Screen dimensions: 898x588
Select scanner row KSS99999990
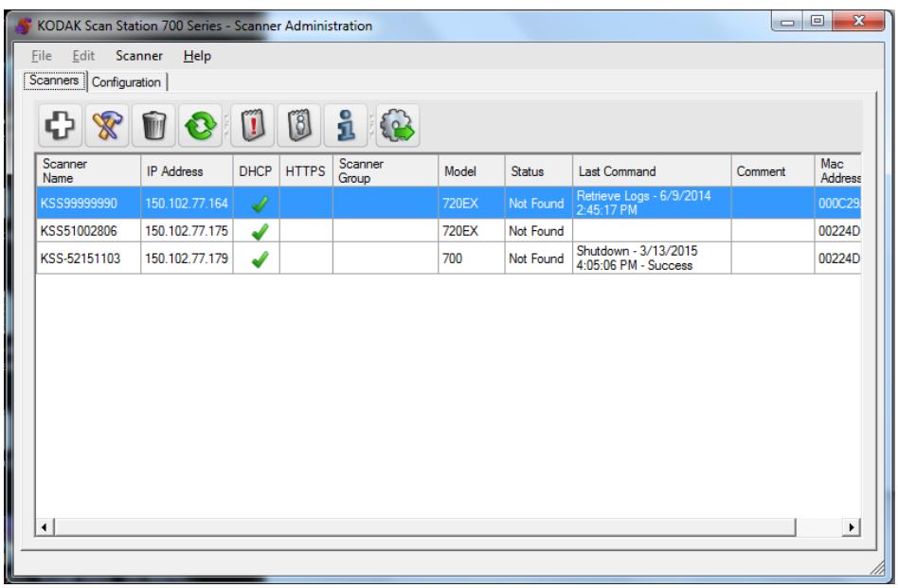coord(448,203)
